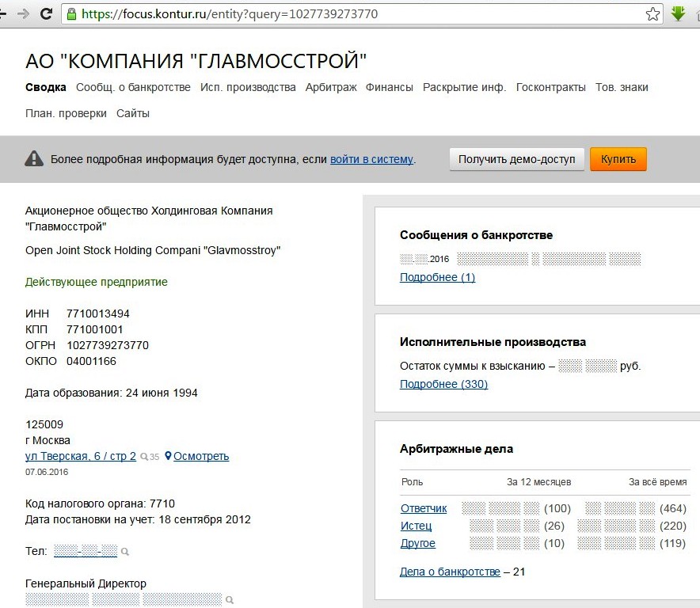Click magnifier icon next to address count 35

144,457
